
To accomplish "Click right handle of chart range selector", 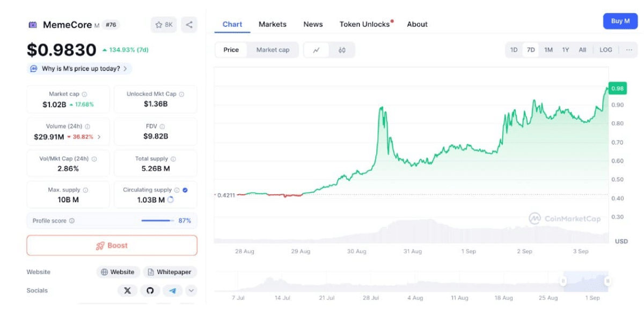I will point(608,281).
